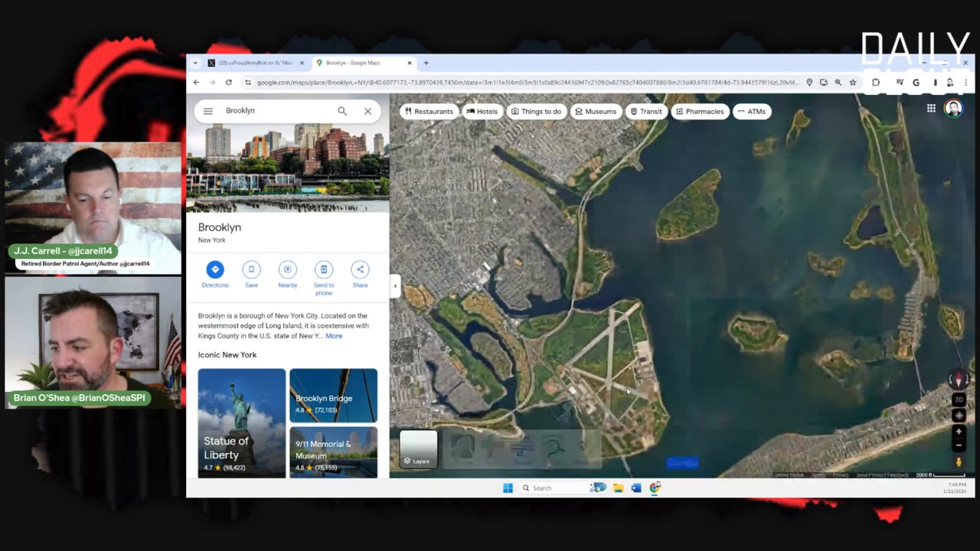The height and width of the screenshot is (551, 980).
Task: Select the Street View pegman
Action: (x=959, y=462)
